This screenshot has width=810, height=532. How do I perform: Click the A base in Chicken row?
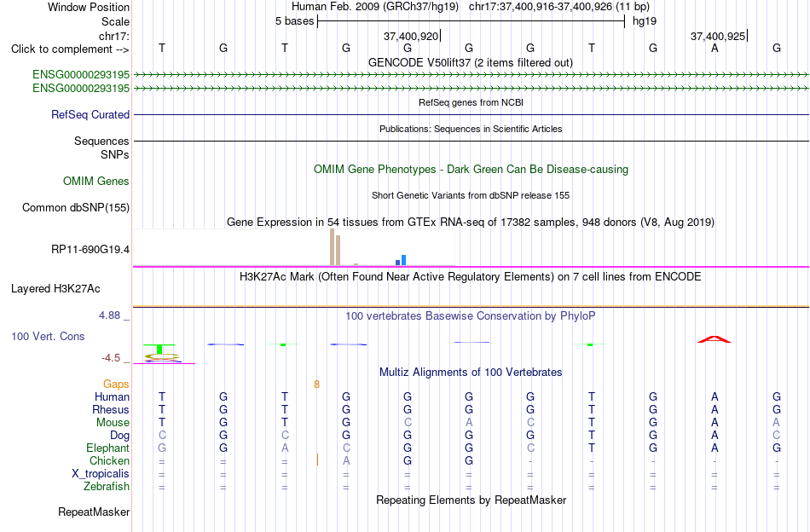point(346,460)
